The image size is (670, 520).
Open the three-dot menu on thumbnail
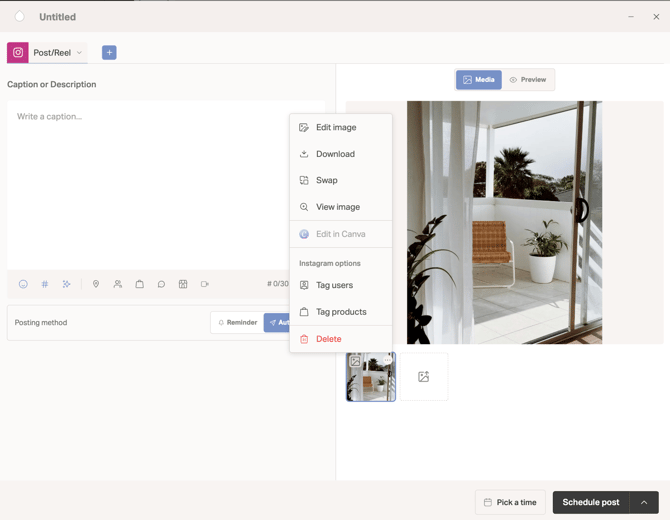click(x=388, y=360)
